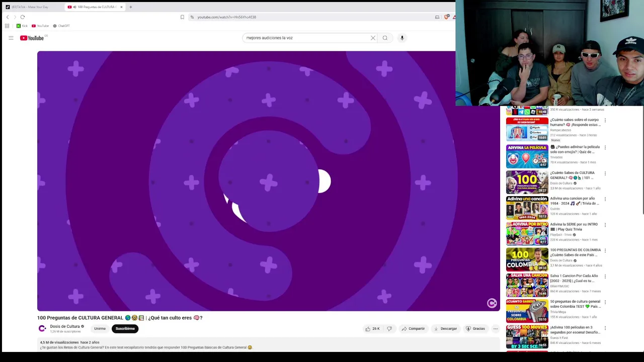Dislike the video
The height and width of the screenshot is (362, 644).
(x=389, y=329)
